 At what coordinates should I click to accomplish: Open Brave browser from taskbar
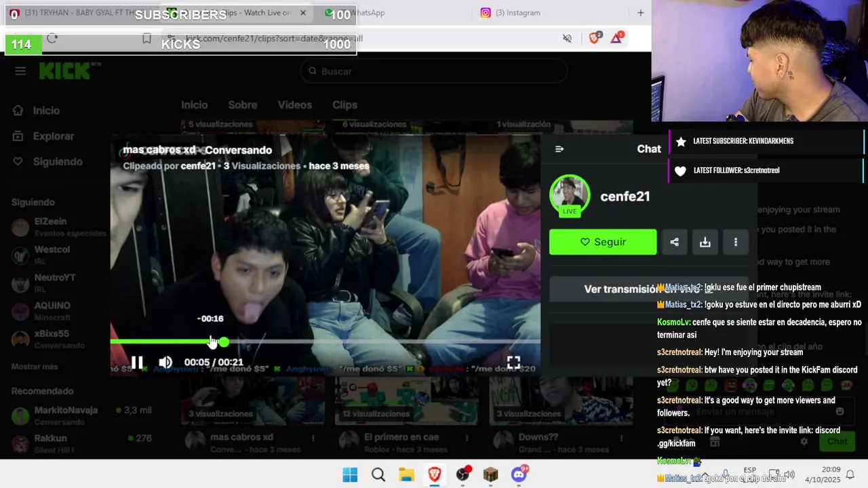435,474
